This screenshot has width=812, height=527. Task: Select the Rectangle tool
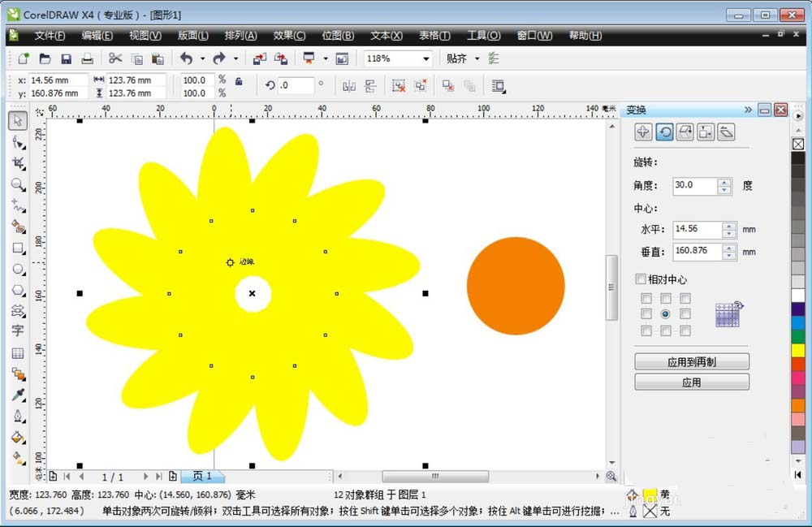pos(18,248)
